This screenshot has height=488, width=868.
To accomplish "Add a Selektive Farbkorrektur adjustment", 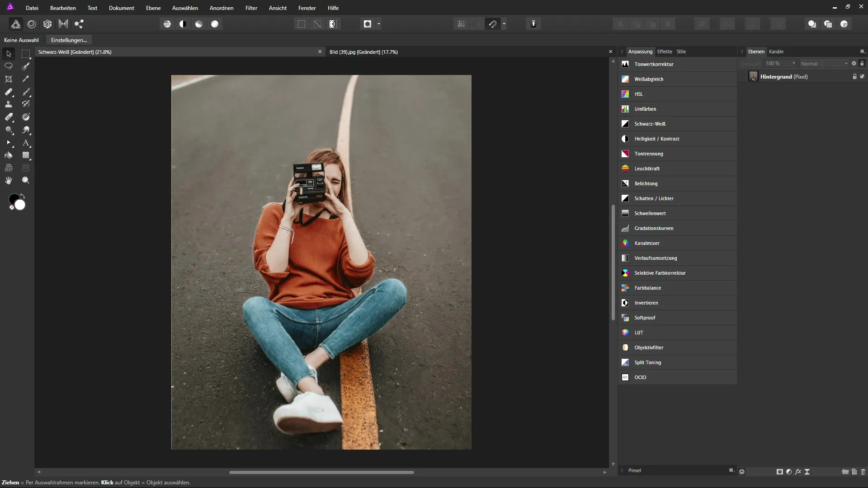I will [677, 273].
